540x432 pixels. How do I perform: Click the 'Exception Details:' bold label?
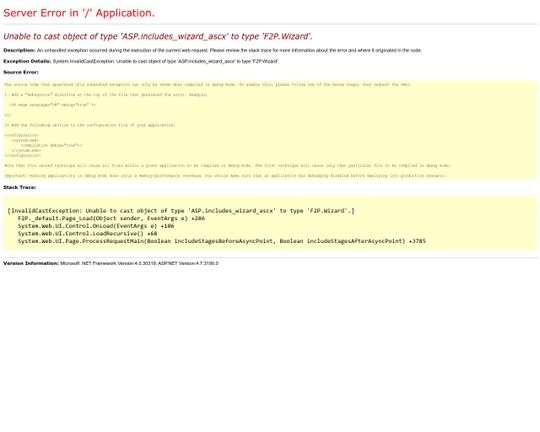(27, 61)
